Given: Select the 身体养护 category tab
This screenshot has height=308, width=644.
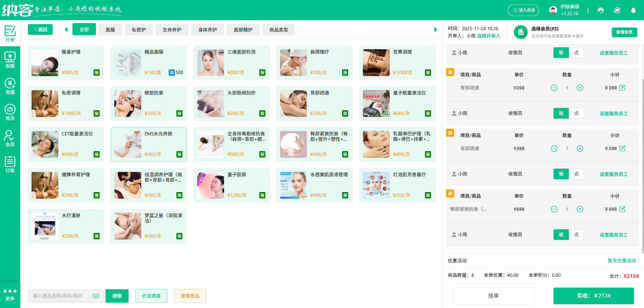Looking at the screenshot, I should (207, 29).
